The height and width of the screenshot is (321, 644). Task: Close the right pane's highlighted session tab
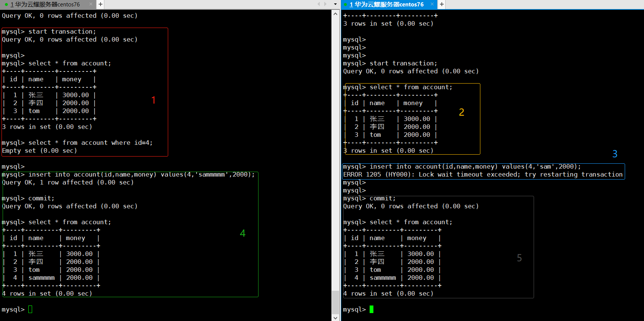(432, 4)
